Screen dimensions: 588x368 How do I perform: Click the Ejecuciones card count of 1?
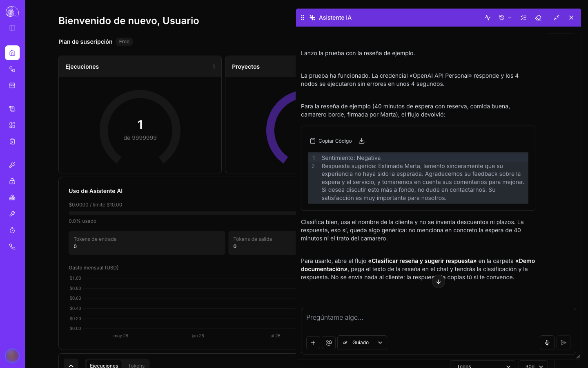(x=214, y=67)
